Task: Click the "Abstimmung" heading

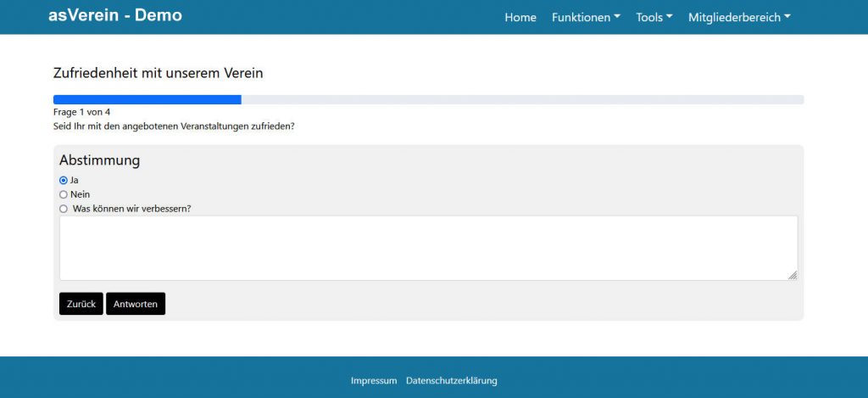Action: tap(100, 160)
